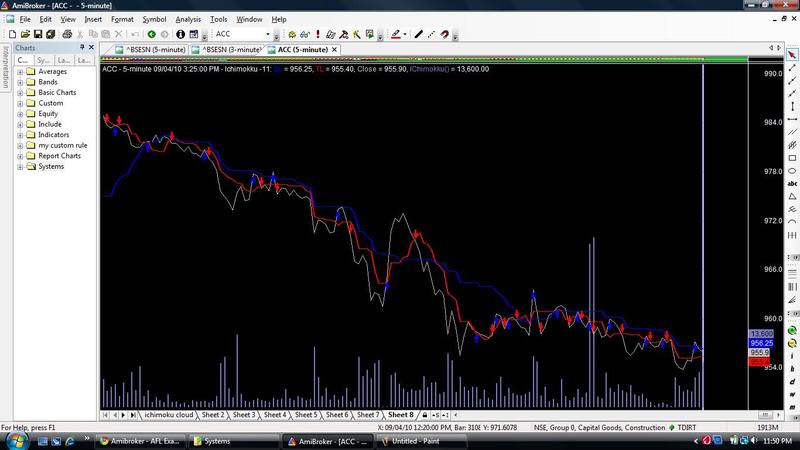The height and width of the screenshot is (450, 800).
Task: Select the black thick line style icon
Action: 419,34
